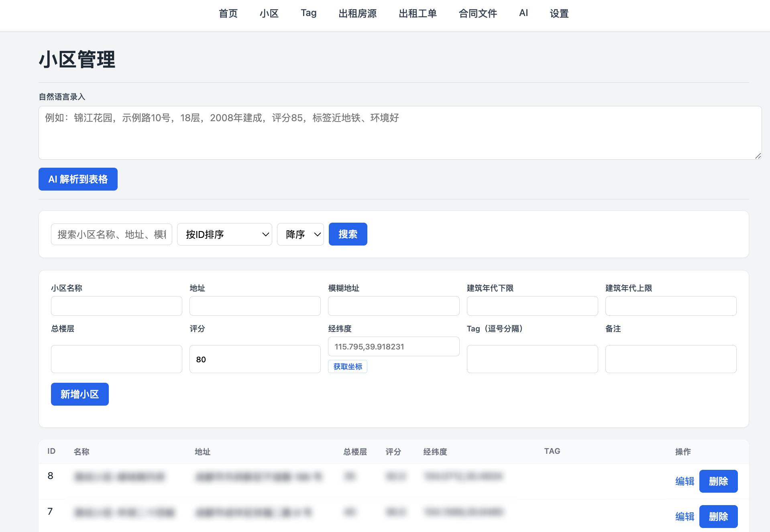This screenshot has height=532, width=770.
Task: Click the AI 解析到表格 button
Action: pyautogui.click(x=78, y=179)
